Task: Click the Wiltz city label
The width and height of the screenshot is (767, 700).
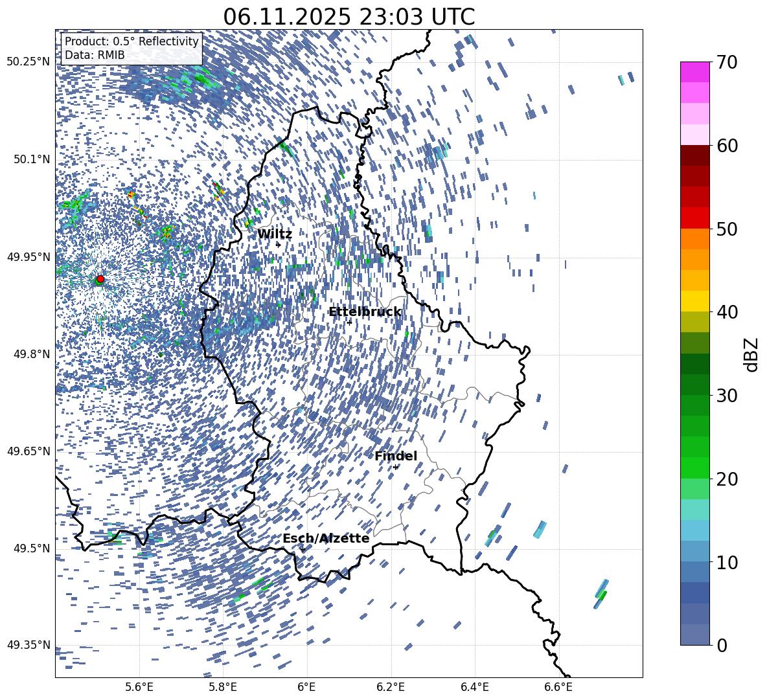Action: click(275, 234)
